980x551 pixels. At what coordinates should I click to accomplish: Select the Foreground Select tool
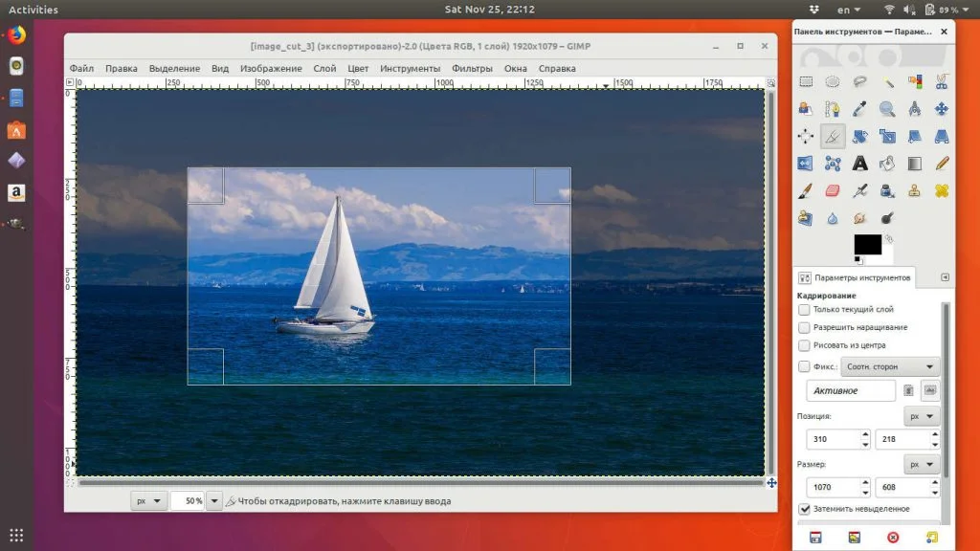click(x=806, y=109)
